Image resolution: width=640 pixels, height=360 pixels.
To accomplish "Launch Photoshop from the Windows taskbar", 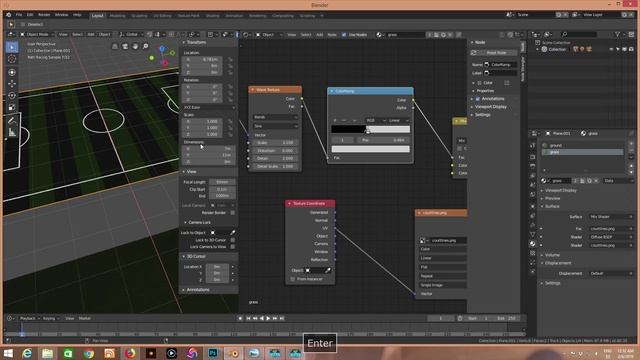I will click(x=213, y=353).
